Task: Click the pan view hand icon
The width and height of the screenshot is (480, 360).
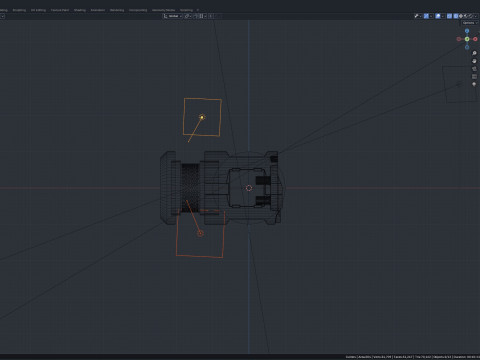Action: point(474,61)
